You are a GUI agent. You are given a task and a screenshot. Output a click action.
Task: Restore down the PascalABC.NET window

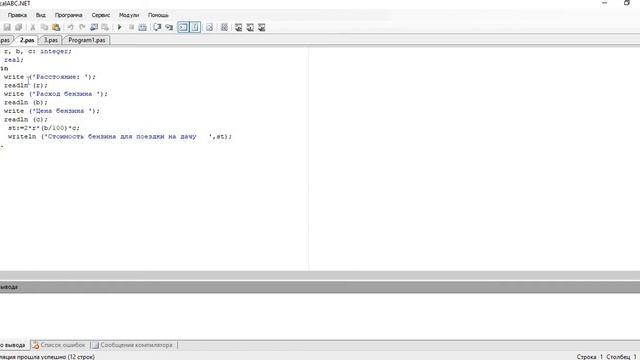[627, 3]
